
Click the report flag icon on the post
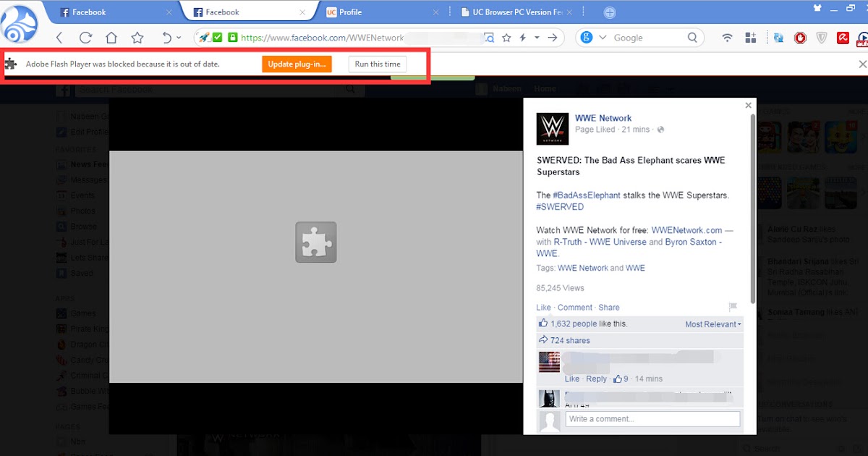[x=732, y=307]
